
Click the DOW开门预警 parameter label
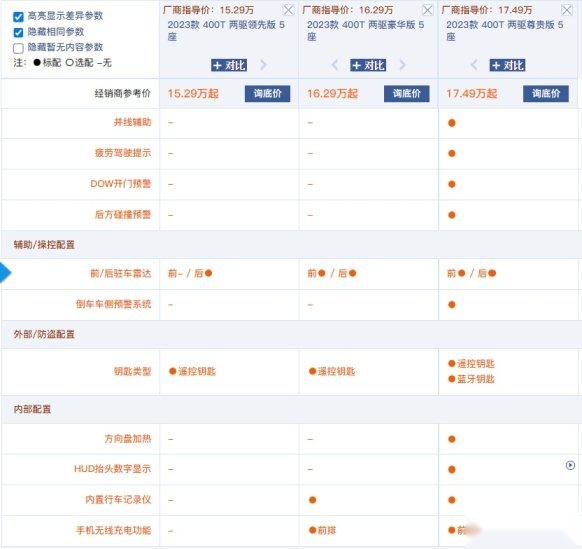coord(121,184)
